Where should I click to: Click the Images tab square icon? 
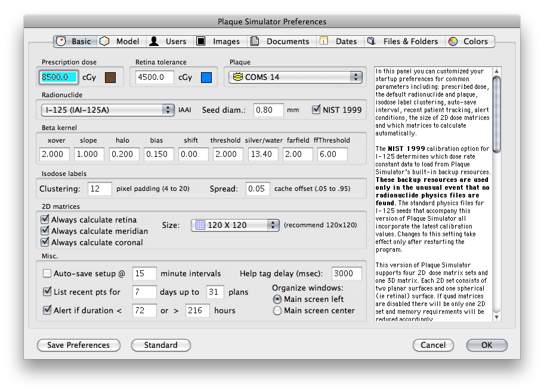pyautogui.click(x=202, y=41)
